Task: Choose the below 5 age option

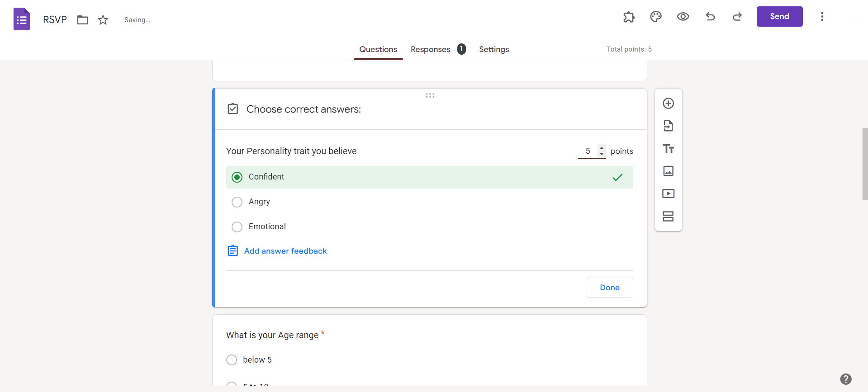Action: click(232, 360)
